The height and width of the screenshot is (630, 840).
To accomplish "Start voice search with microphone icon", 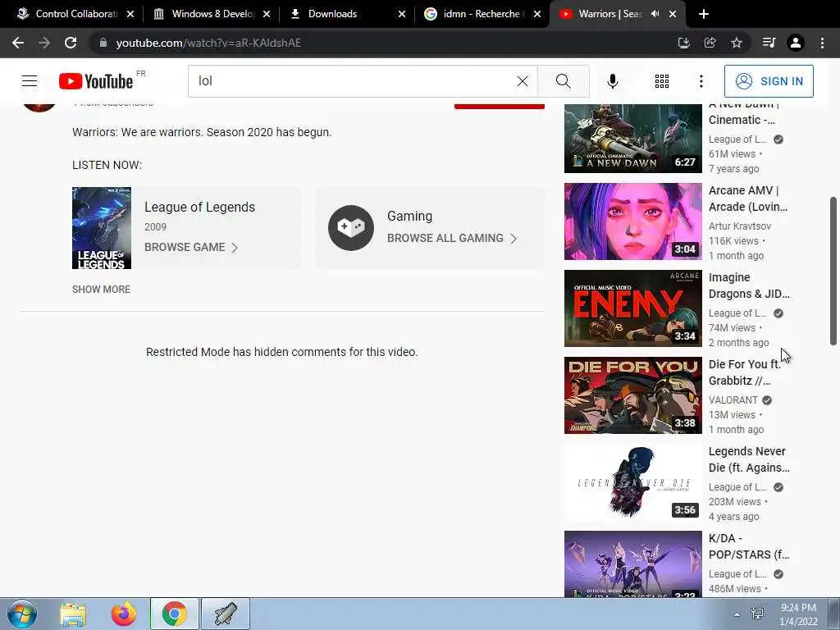I will [x=612, y=81].
